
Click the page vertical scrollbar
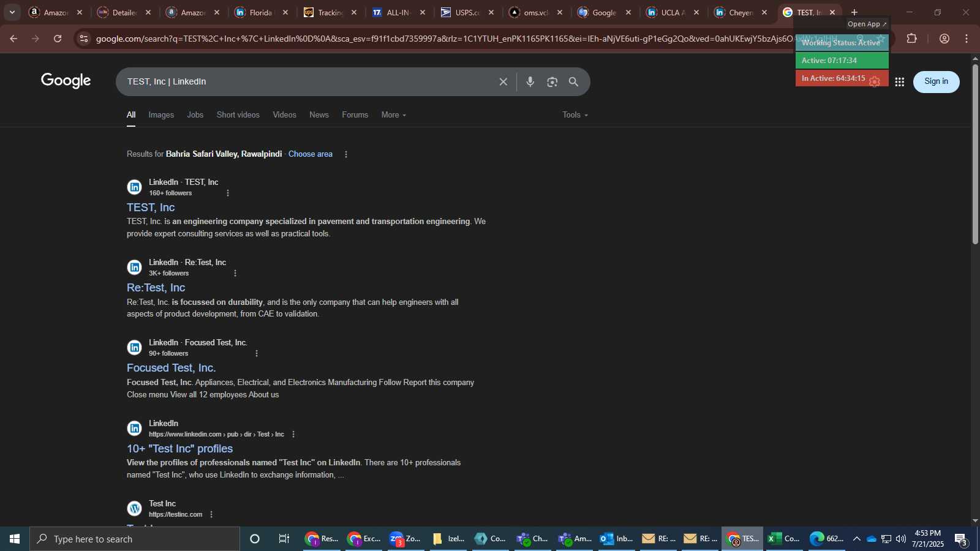click(x=975, y=154)
